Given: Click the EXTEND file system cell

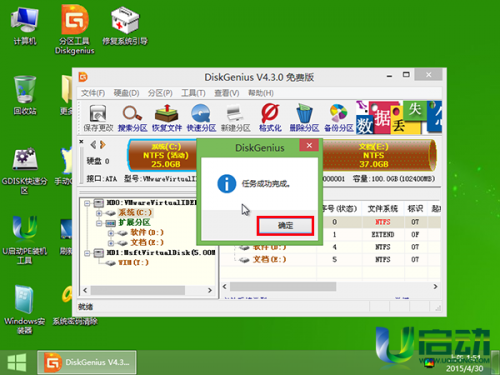Looking at the screenshot, I should [x=383, y=235].
